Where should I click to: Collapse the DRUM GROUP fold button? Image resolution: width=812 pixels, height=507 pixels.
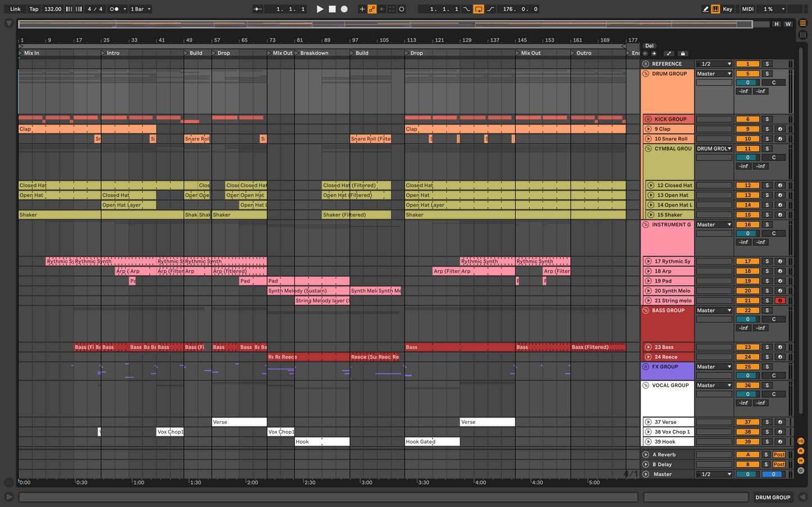[x=646, y=74]
